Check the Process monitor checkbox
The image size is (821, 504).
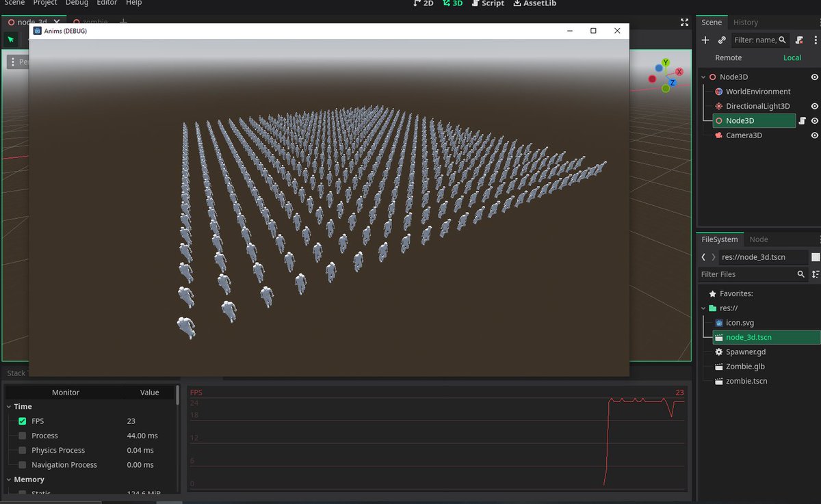click(x=23, y=436)
